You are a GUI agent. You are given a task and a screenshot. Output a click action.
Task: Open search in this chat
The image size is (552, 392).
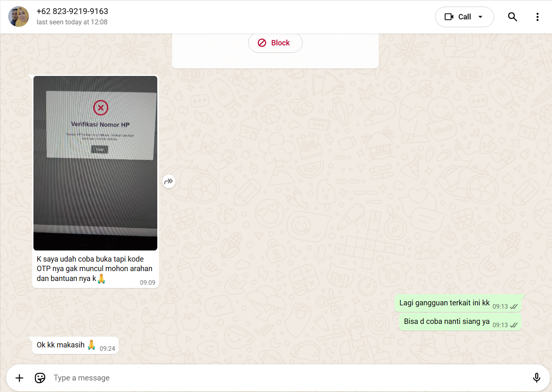tap(512, 17)
